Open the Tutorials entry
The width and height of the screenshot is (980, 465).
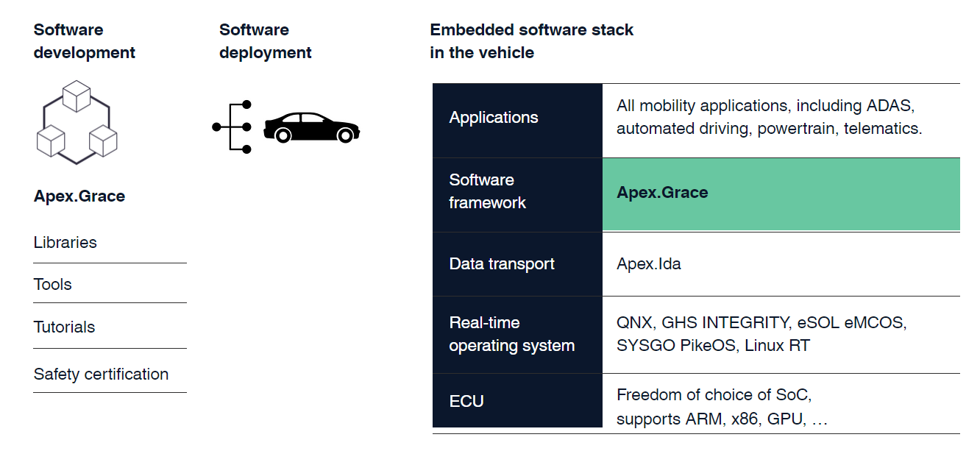(x=65, y=327)
